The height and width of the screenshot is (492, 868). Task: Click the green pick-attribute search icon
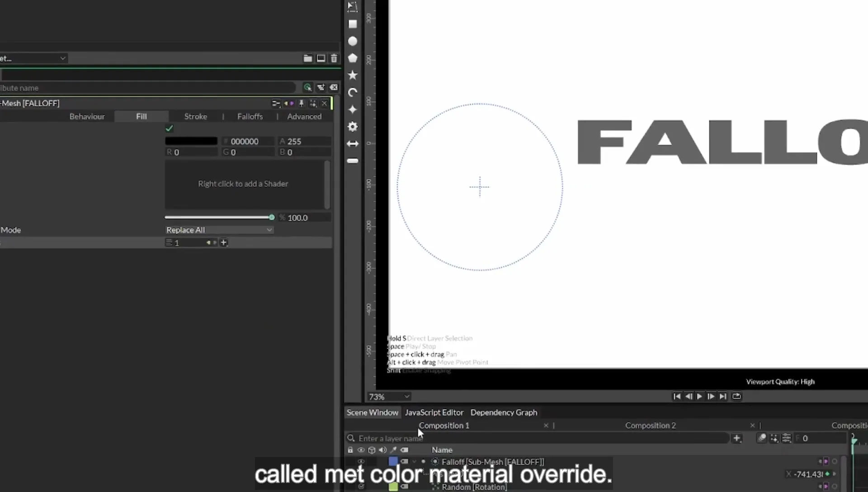(x=307, y=88)
